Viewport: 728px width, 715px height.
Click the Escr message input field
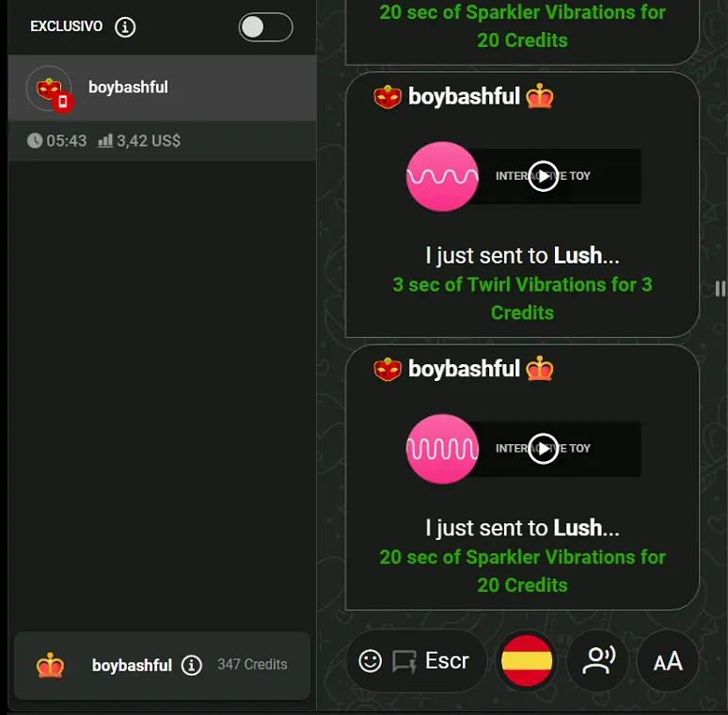(x=447, y=660)
